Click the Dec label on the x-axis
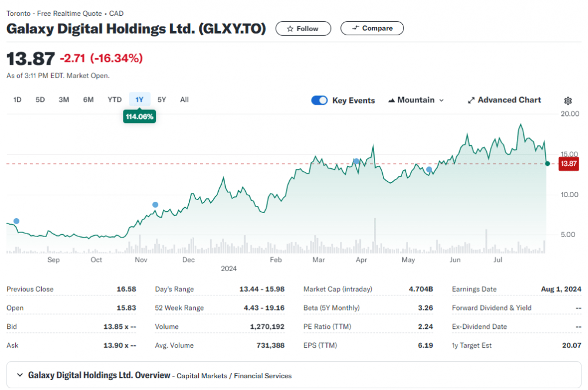The width and height of the screenshot is (588, 390). click(188, 260)
